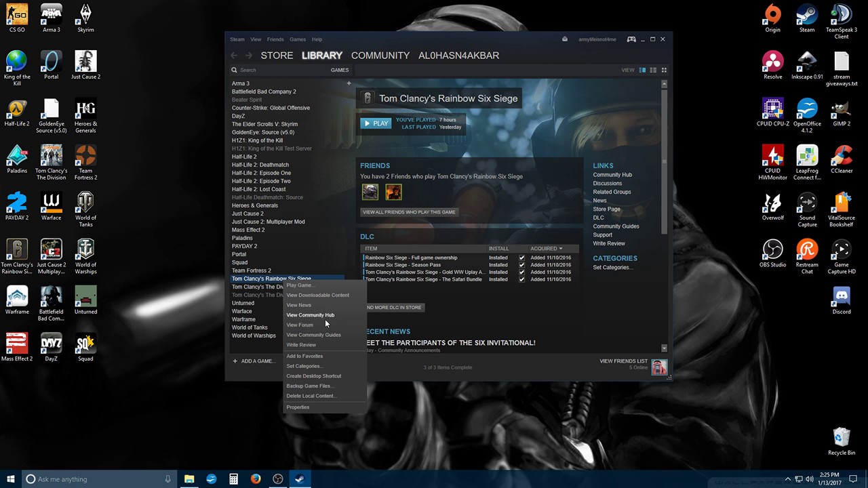Select the Warframe desktop icon
This screenshot has height=488, width=868.
tap(17, 300)
